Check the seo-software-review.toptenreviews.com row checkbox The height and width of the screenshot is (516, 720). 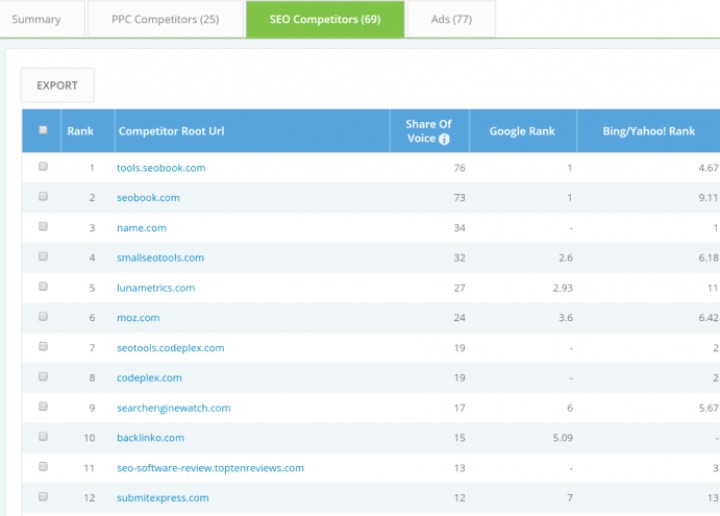click(x=43, y=466)
